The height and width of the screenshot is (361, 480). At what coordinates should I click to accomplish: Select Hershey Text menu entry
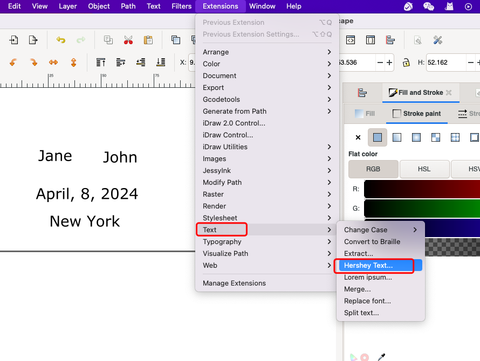pyautogui.click(x=381, y=265)
